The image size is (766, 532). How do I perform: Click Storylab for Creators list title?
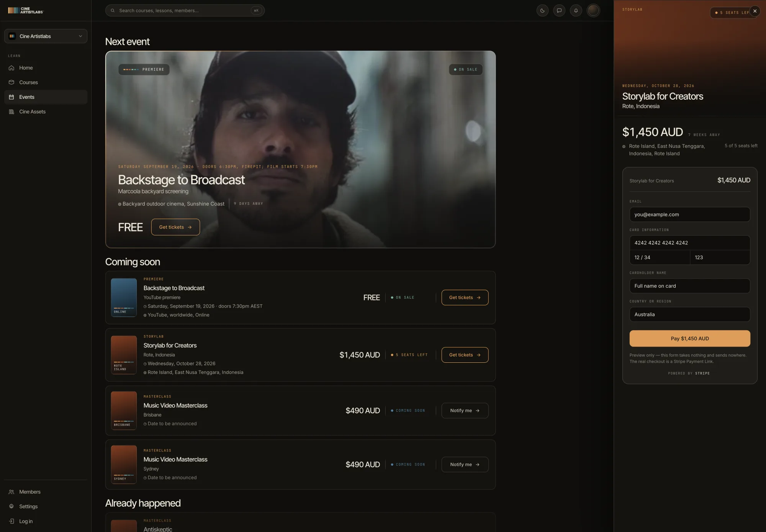coord(170,345)
